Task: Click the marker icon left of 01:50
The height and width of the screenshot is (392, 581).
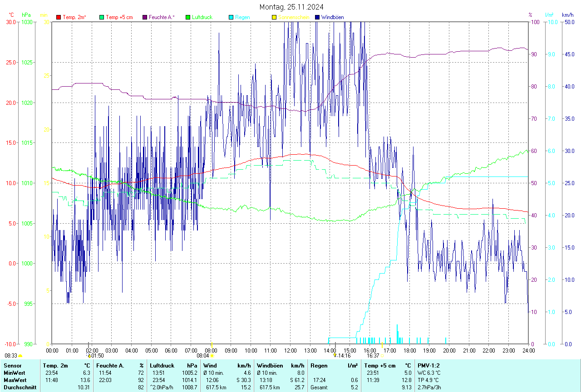Action: pyautogui.click(x=89, y=356)
